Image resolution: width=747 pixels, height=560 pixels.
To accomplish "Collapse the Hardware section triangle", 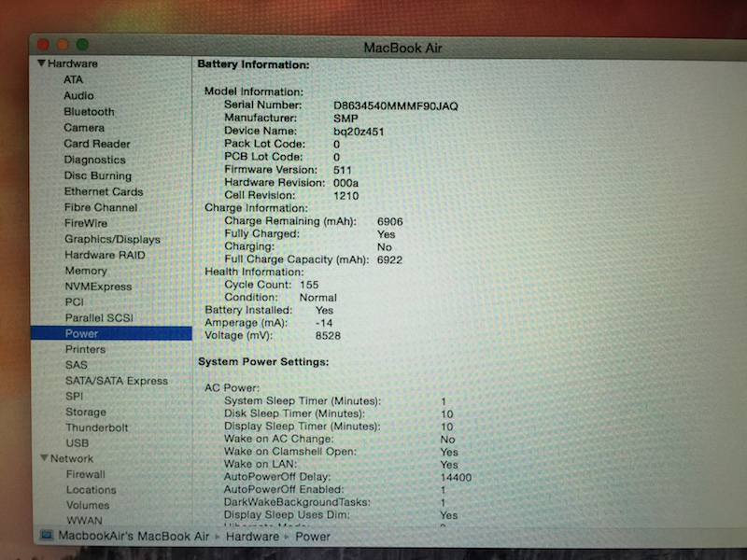I will click(x=41, y=63).
